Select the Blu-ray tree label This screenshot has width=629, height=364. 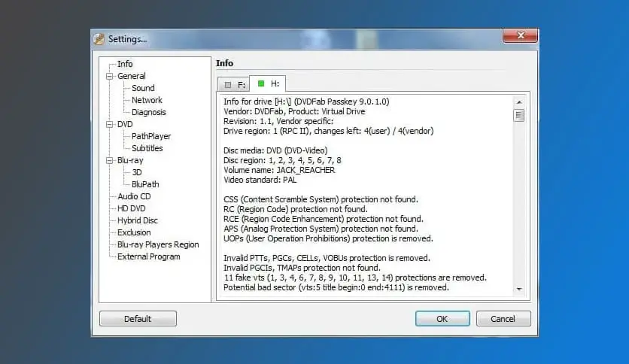click(130, 160)
